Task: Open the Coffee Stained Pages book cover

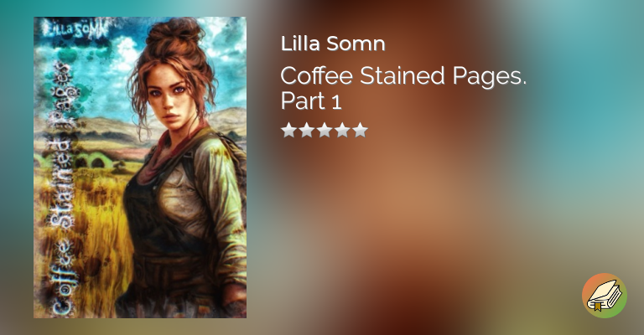Action: 140,167
